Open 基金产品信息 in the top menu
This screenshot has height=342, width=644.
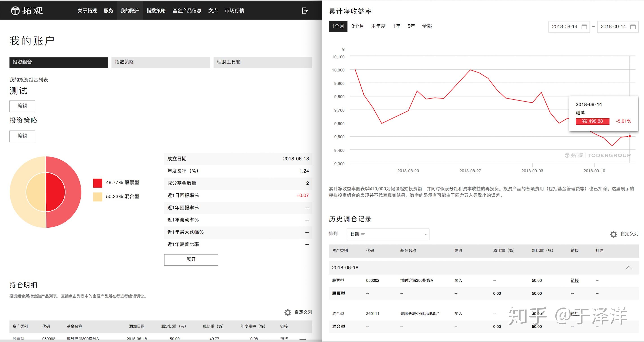187,11
